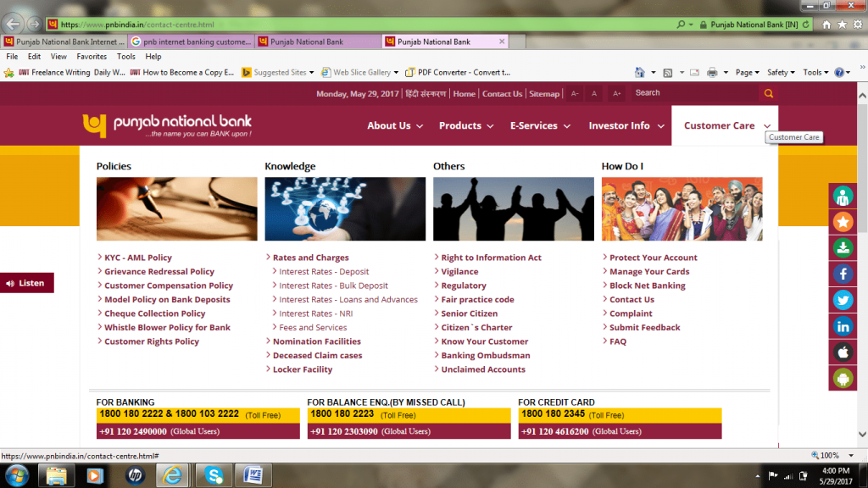Screen dimensions: 868x488
Task: Click the Banking Ombudsman link
Action: [x=485, y=355]
